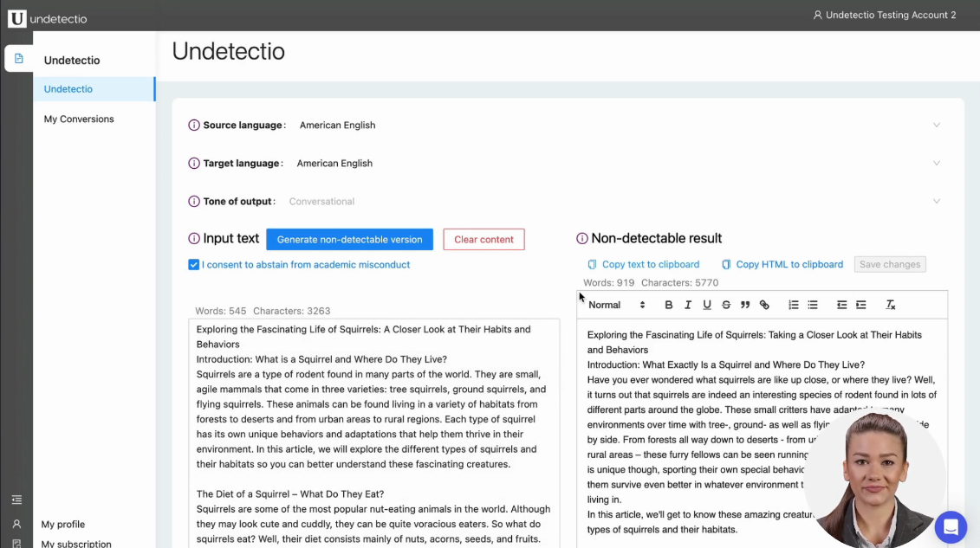The height and width of the screenshot is (548, 980).
Task: Open the chat support bubble
Action: (951, 526)
